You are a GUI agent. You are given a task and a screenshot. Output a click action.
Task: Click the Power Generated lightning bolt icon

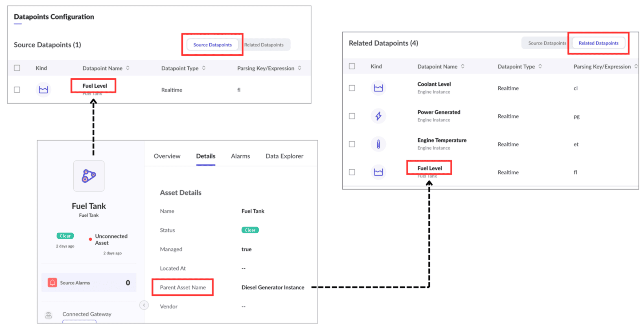[378, 116]
